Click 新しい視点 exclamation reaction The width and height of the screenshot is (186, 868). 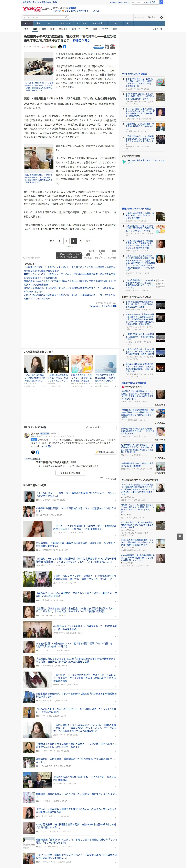tap(112, 255)
